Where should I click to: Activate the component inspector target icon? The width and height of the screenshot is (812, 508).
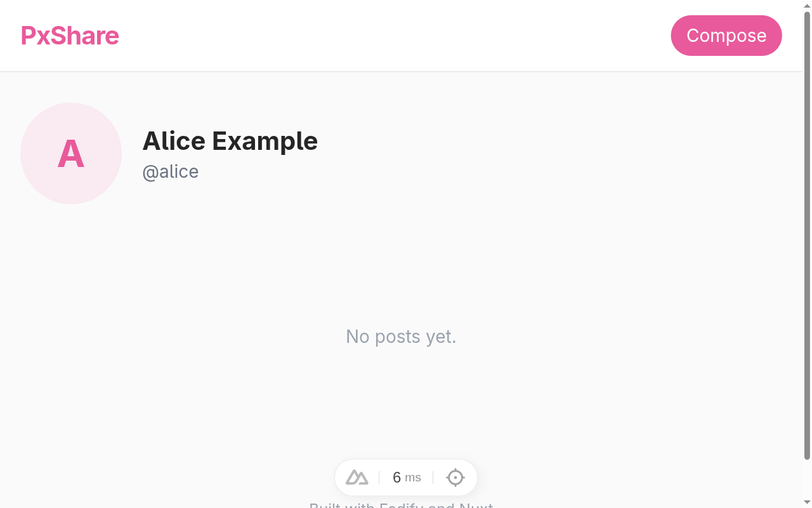[x=455, y=477]
